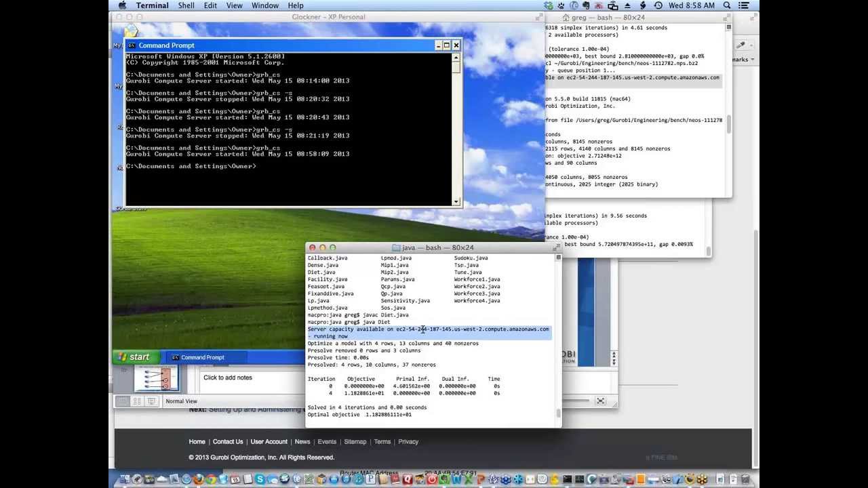Click the java folder icon in title bar
The width and height of the screenshot is (868, 488).
tap(396, 248)
